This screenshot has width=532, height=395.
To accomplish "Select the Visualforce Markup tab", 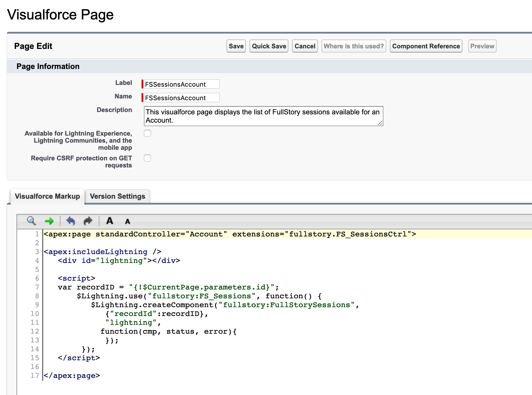I will pyautogui.click(x=47, y=196).
